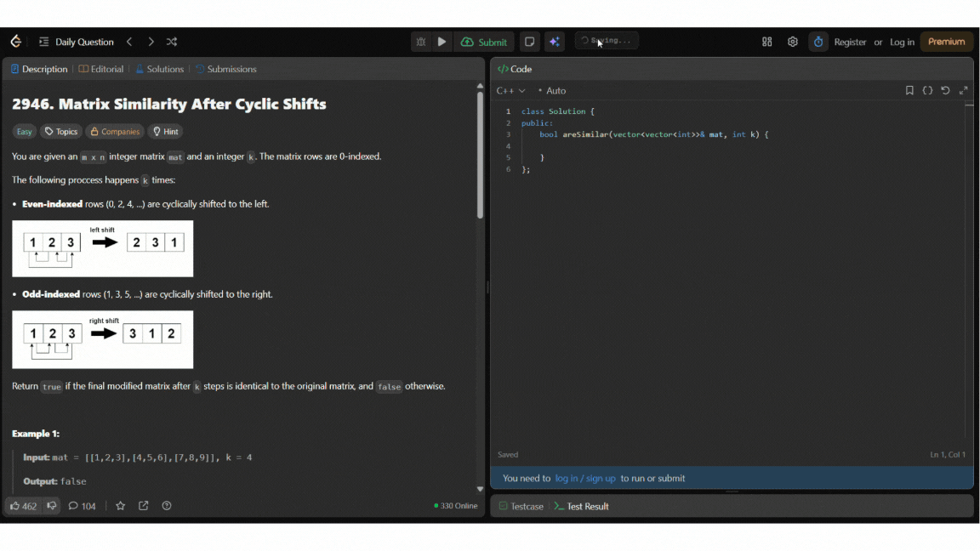980x551 pixels.
Task: Click the Register link
Action: (x=850, y=42)
